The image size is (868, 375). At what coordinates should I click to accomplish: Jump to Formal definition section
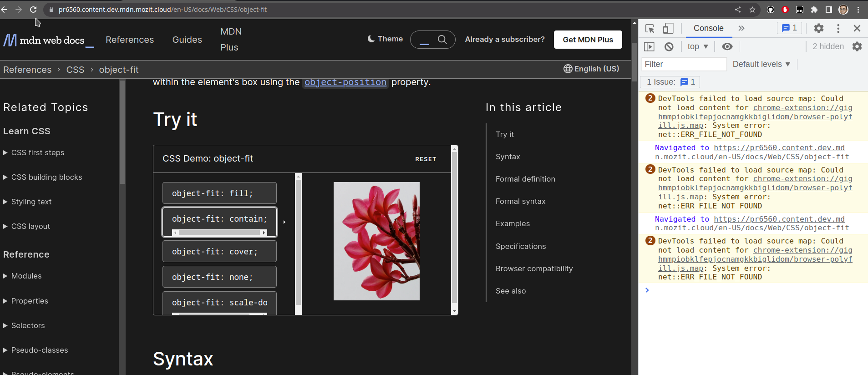click(x=525, y=179)
